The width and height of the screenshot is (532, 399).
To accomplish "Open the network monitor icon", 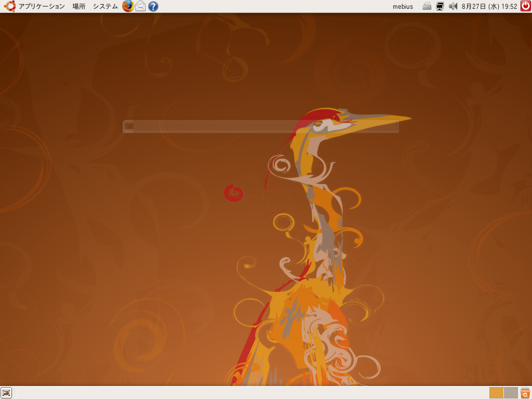I will coord(440,6).
